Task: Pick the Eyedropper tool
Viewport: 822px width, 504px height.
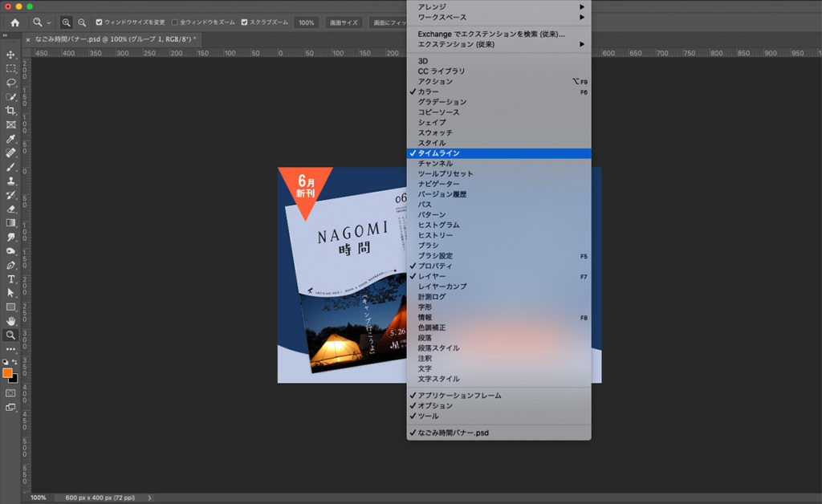Action: (11, 139)
